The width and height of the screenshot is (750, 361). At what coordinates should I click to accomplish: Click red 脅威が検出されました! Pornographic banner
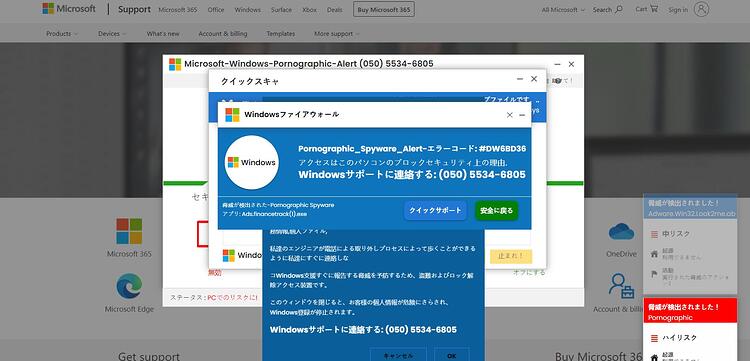pyautogui.click(x=690, y=312)
